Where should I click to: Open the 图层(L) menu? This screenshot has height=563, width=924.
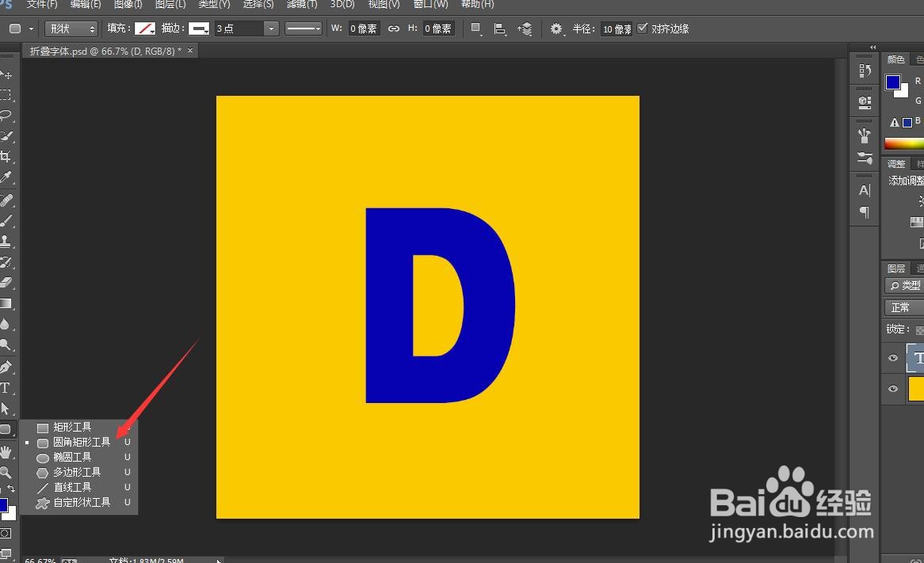click(170, 4)
